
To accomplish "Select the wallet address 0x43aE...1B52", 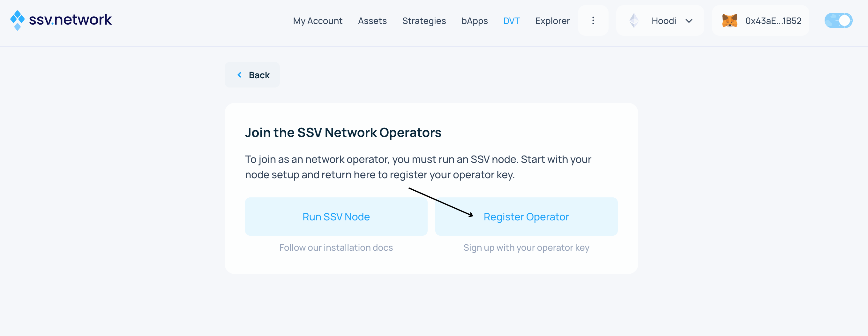I will click(774, 20).
